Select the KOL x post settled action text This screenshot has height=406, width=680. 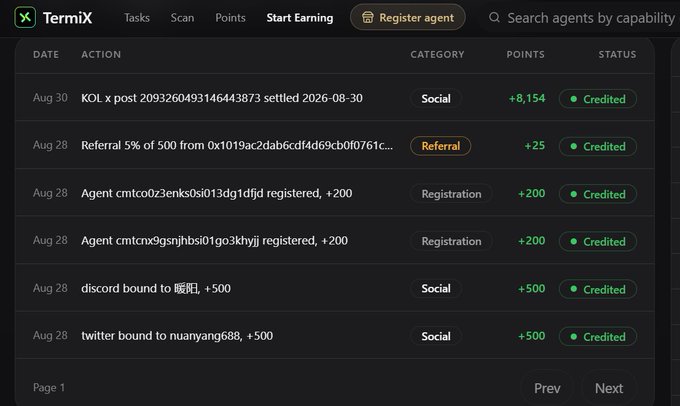coord(222,98)
